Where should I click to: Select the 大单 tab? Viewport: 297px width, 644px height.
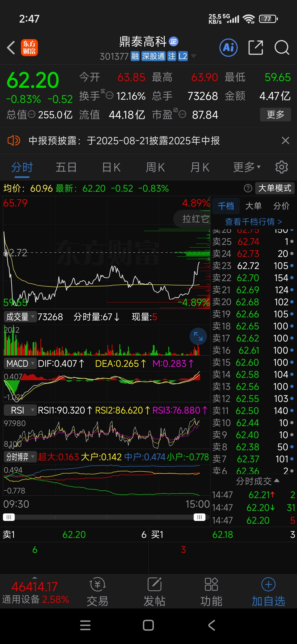253,206
